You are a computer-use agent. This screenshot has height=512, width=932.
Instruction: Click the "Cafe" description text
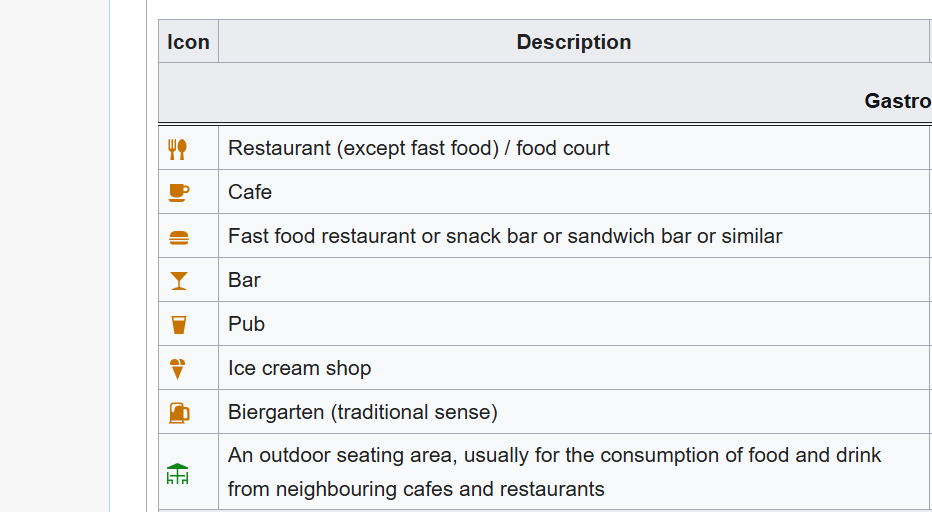click(x=250, y=192)
